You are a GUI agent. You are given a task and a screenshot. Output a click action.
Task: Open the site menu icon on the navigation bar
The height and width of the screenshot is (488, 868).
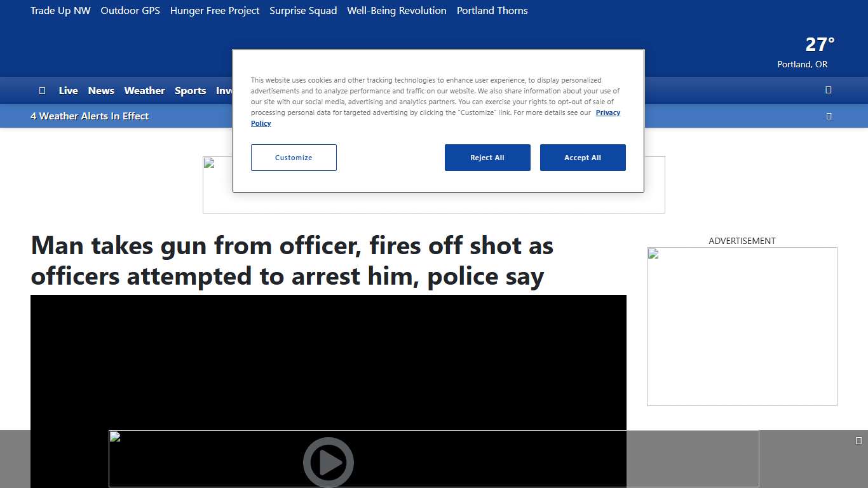(x=42, y=90)
